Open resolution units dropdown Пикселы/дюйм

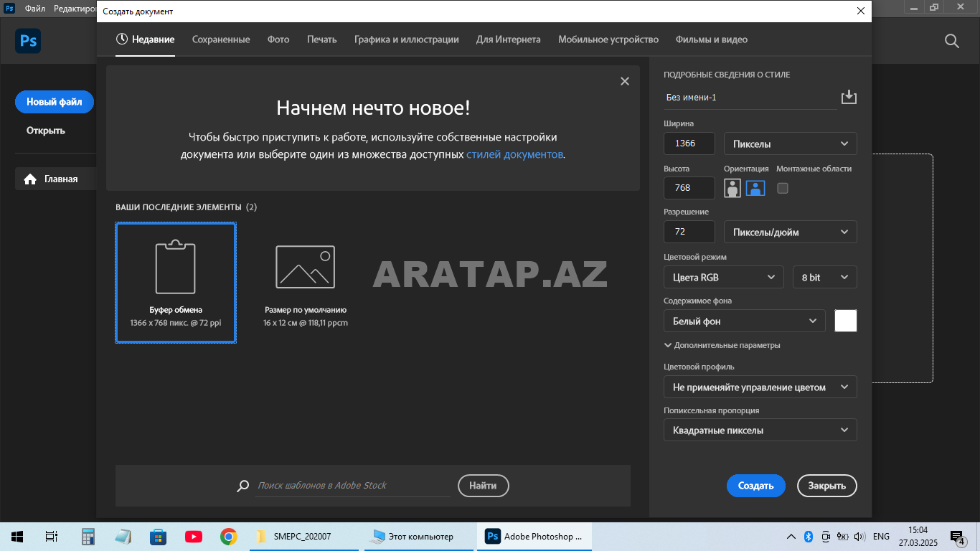[x=790, y=232]
